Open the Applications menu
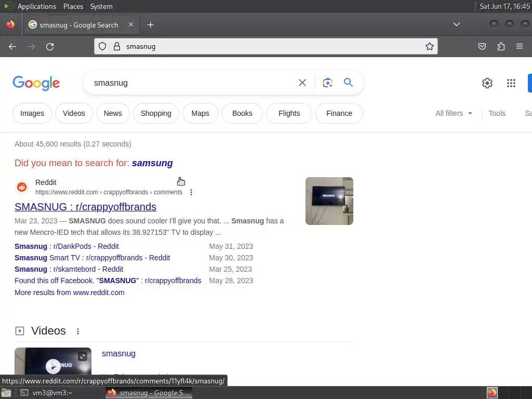532x399 pixels. click(x=37, y=6)
